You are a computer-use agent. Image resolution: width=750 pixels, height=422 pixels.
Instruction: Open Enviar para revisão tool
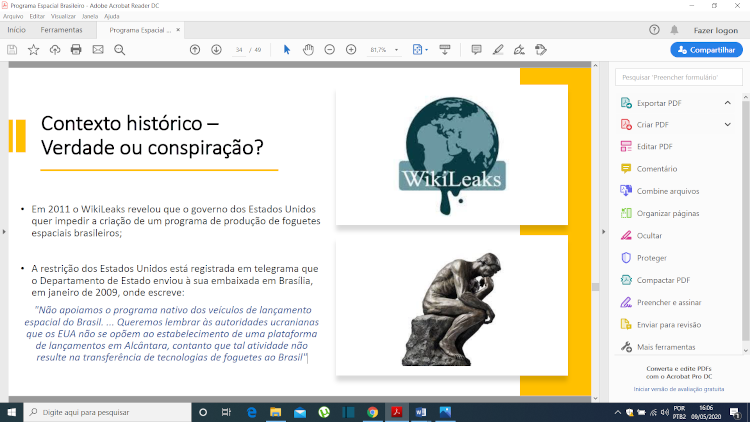661,324
